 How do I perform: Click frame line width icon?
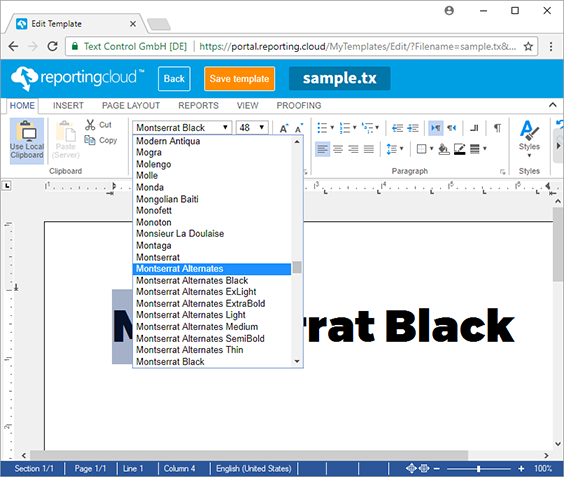click(x=475, y=149)
